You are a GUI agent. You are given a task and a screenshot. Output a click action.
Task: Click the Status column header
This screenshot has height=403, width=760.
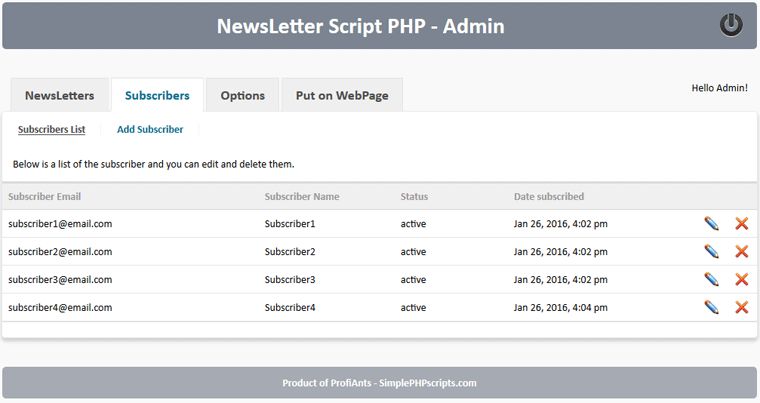[x=414, y=196]
